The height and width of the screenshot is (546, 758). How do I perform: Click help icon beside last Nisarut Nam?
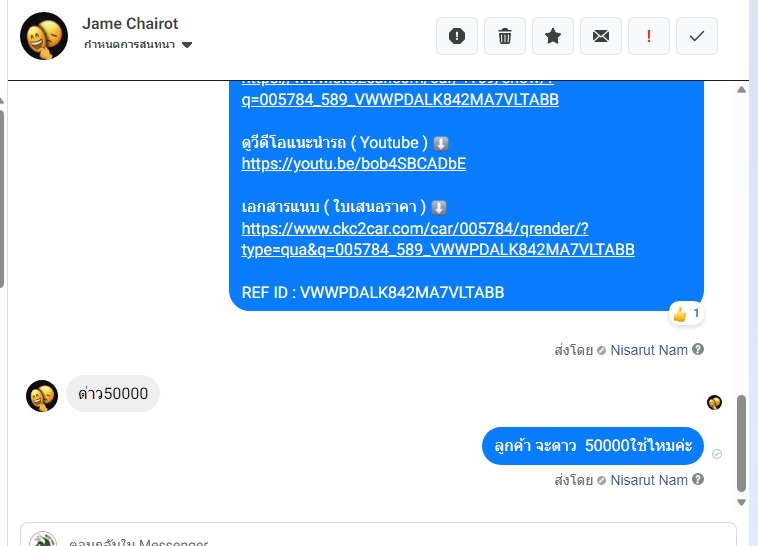tap(698, 479)
